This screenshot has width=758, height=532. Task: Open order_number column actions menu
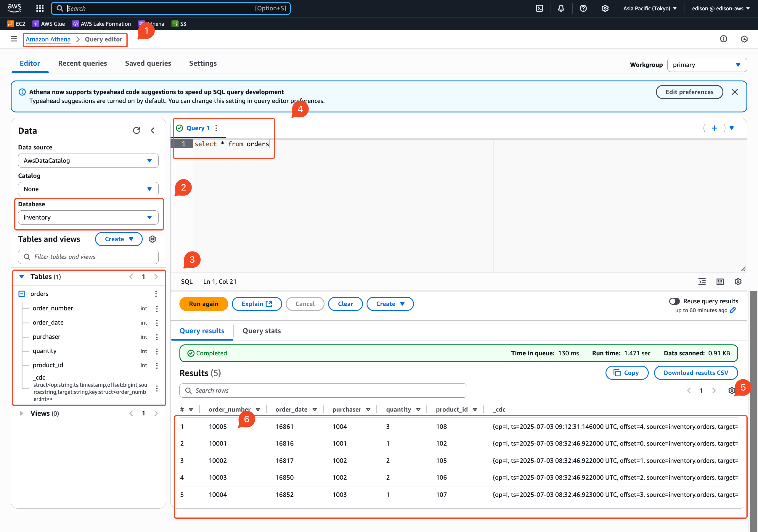click(x=157, y=308)
